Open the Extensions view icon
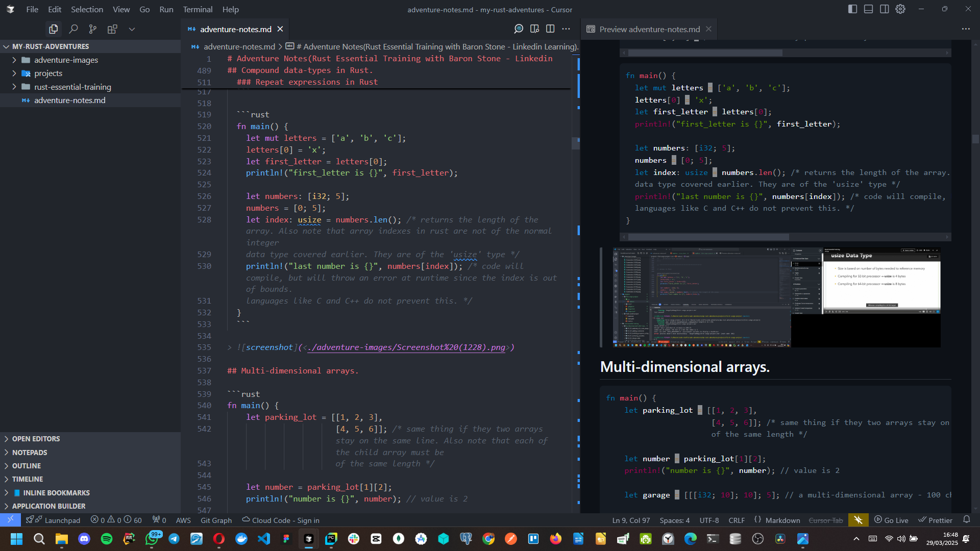 click(112, 29)
